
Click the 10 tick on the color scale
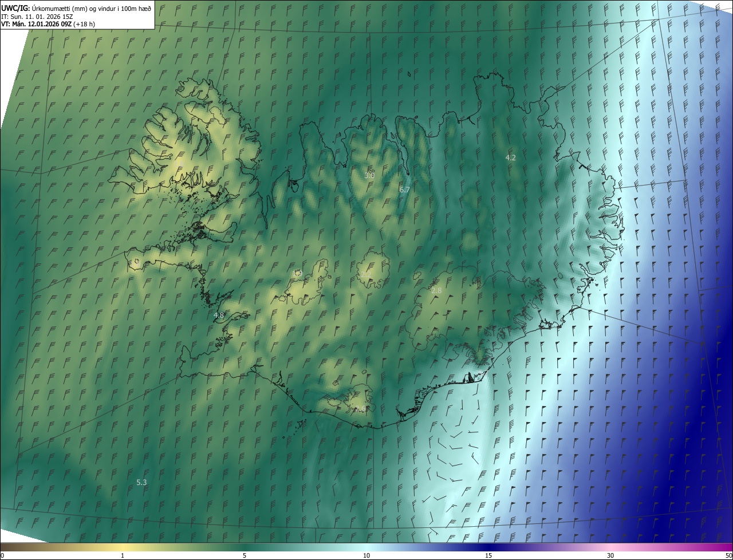(366, 555)
